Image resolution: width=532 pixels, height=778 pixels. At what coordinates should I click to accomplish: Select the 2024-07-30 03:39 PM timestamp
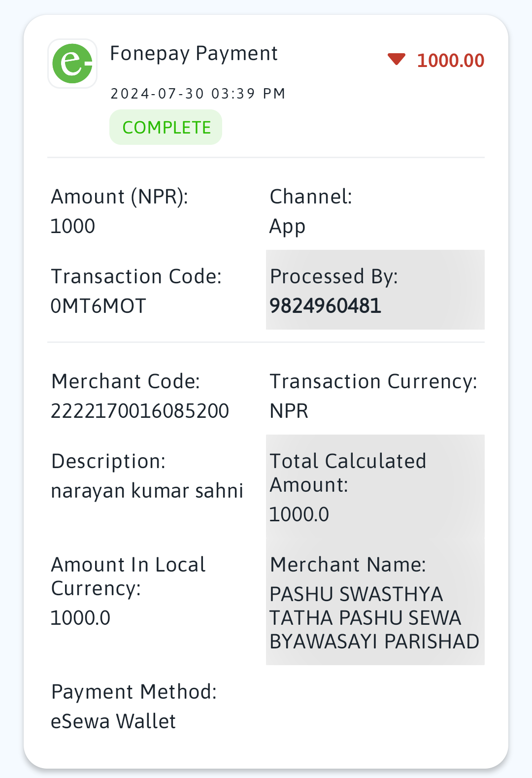click(x=198, y=94)
